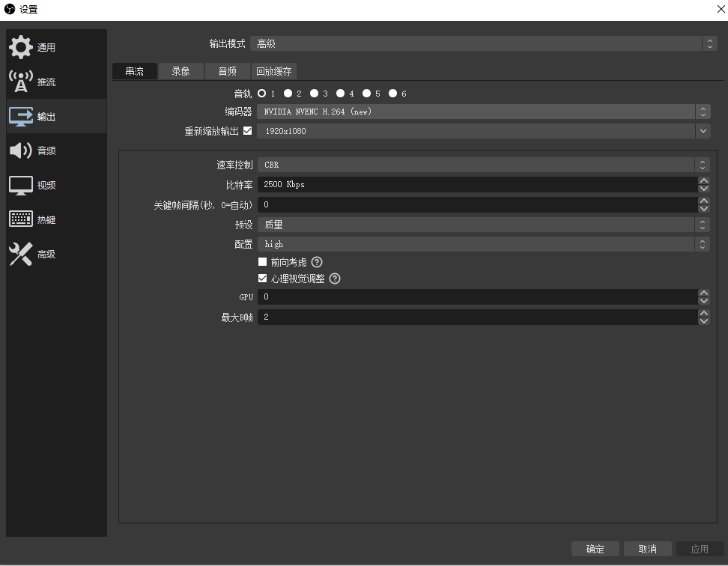Switch to the 串流 tab
Viewport: 728px width, 566px height.
click(135, 71)
